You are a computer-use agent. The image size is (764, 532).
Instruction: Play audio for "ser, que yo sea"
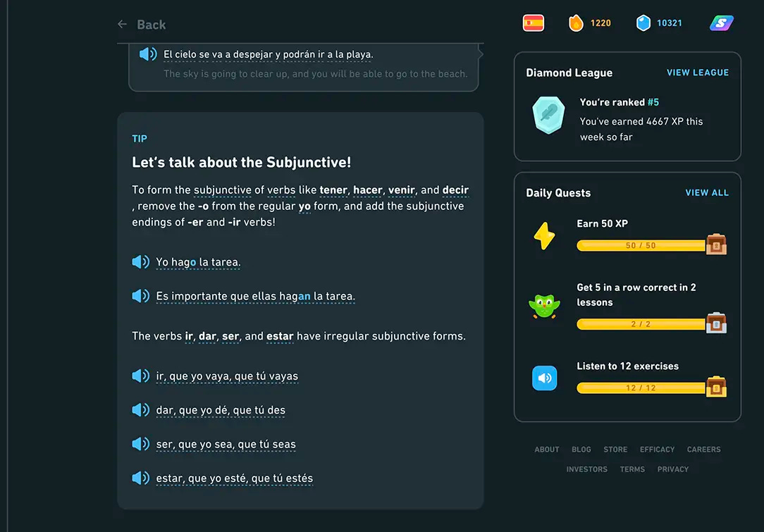click(x=140, y=444)
